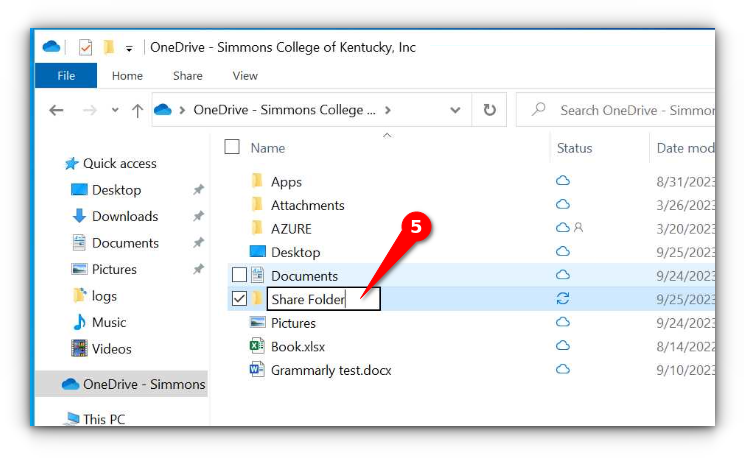Open Desktop in Quick access
The image size is (745, 458).
[x=116, y=190]
